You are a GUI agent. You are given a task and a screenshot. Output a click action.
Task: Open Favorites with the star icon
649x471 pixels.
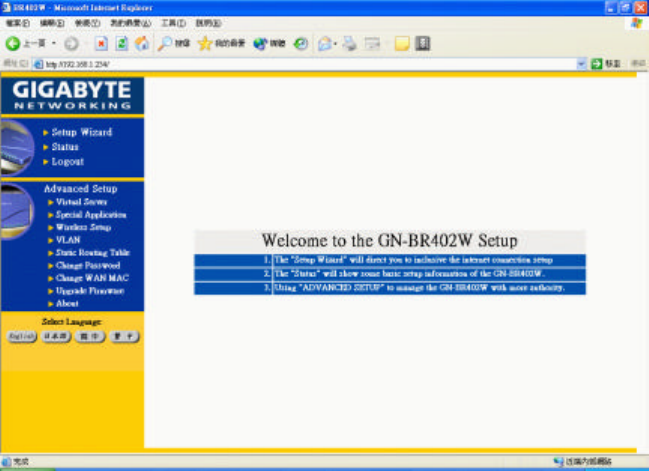(204, 43)
